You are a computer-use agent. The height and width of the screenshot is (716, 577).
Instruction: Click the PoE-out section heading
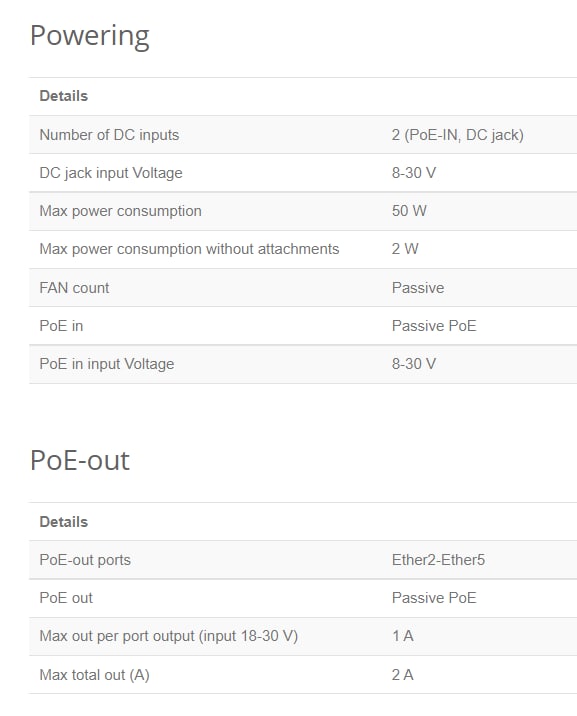[x=80, y=460]
